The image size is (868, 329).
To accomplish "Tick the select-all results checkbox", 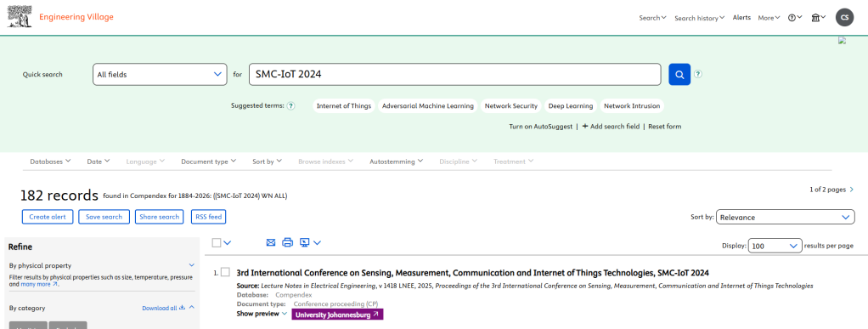I will tap(217, 242).
